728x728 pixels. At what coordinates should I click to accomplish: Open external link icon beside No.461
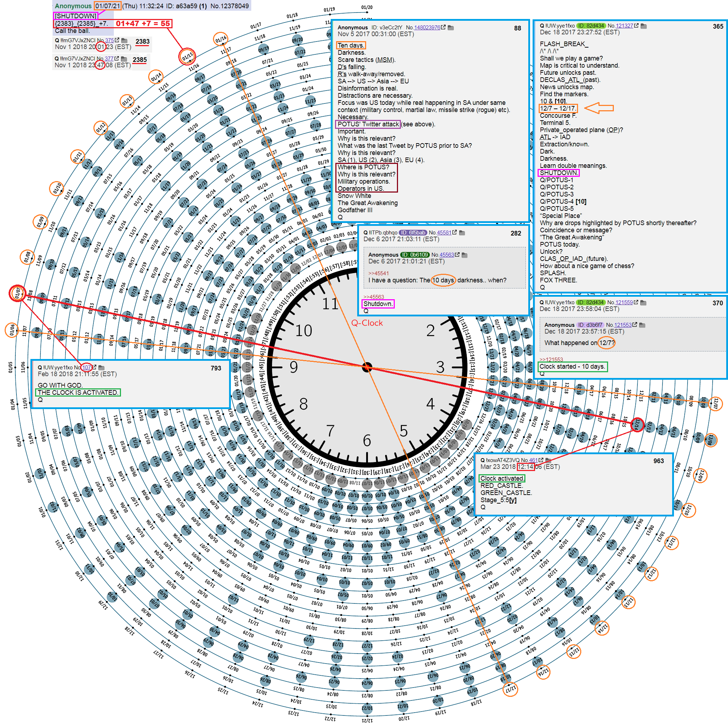point(541,460)
